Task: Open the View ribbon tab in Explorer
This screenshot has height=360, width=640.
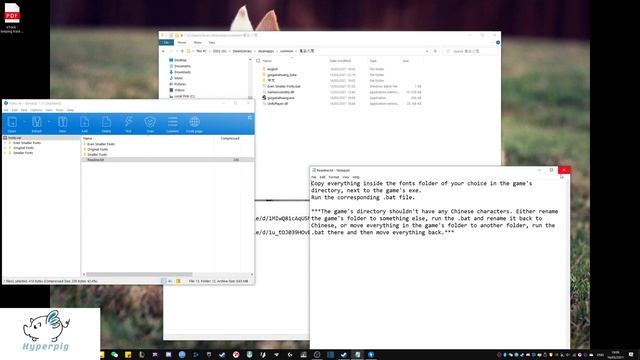Action: 212,42
